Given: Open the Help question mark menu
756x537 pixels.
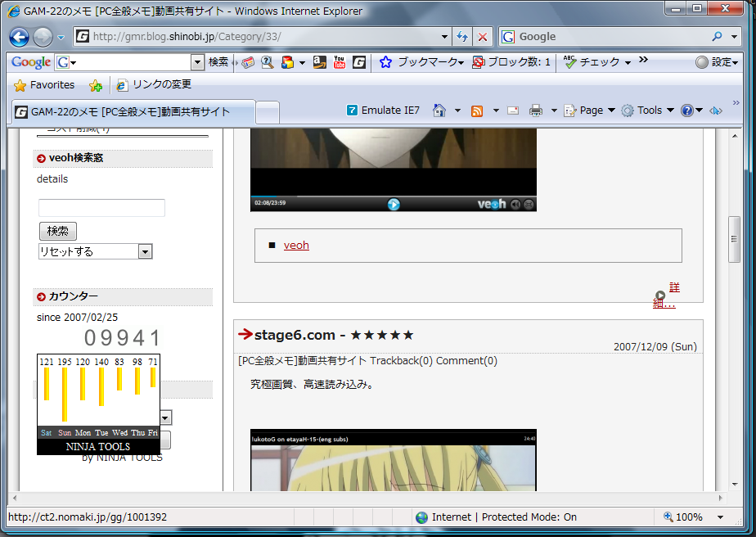Looking at the screenshot, I should pyautogui.click(x=691, y=111).
